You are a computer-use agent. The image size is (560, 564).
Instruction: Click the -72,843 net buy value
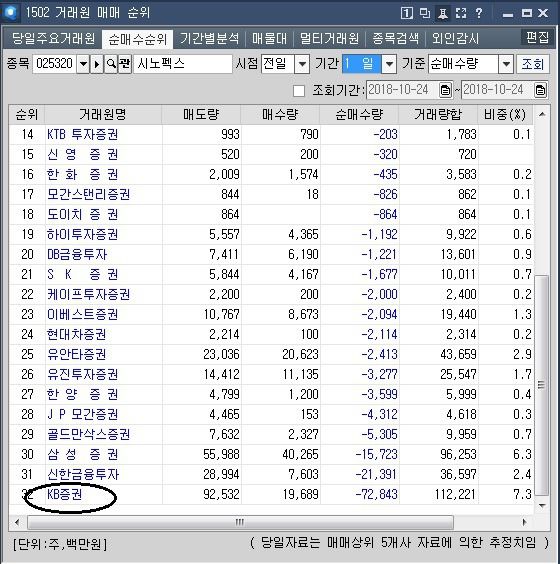pyautogui.click(x=376, y=494)
